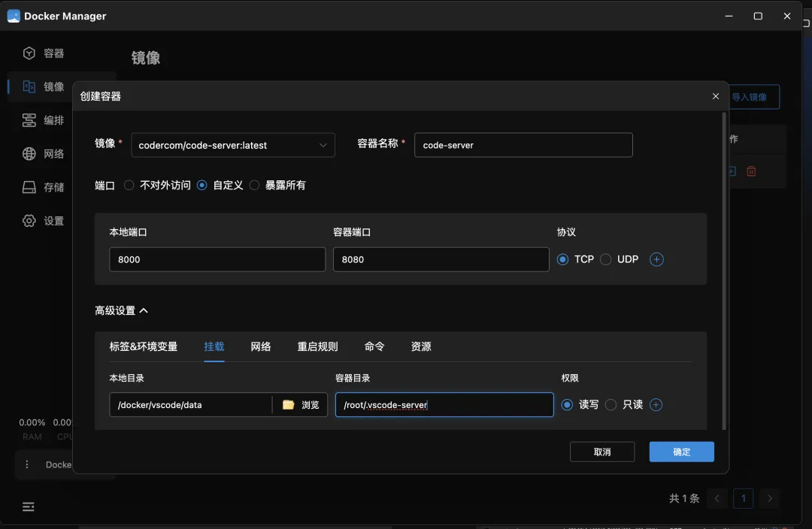
Task: Open the 容器 containers section icon
Action: (29, 53)
